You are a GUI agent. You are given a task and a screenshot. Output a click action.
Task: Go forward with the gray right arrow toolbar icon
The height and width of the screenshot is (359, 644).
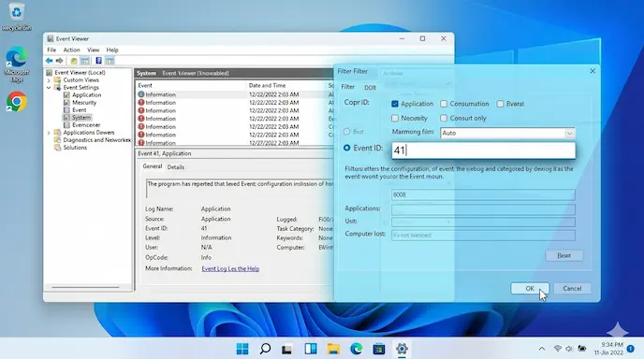pos(60,61)
